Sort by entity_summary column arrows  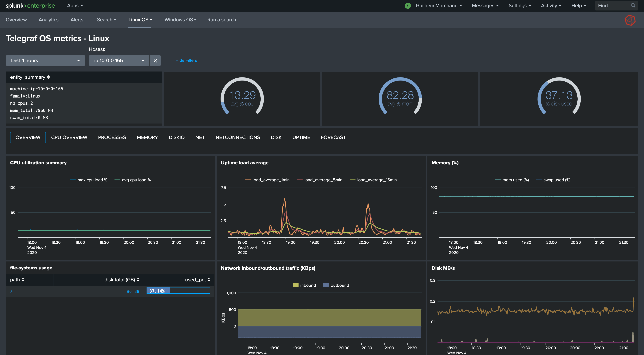[x=48, y=77]
